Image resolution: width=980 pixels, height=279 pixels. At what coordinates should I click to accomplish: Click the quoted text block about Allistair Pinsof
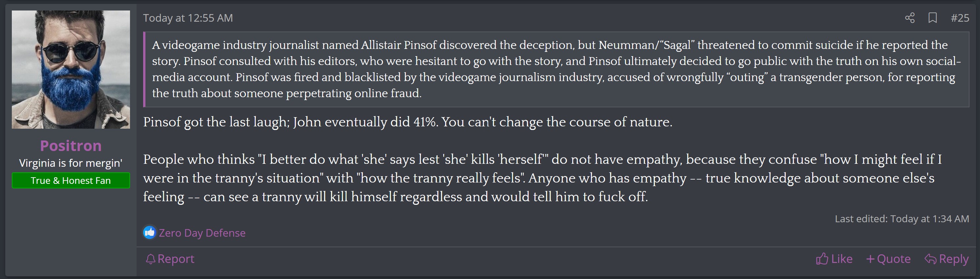(x=555, y=69)
